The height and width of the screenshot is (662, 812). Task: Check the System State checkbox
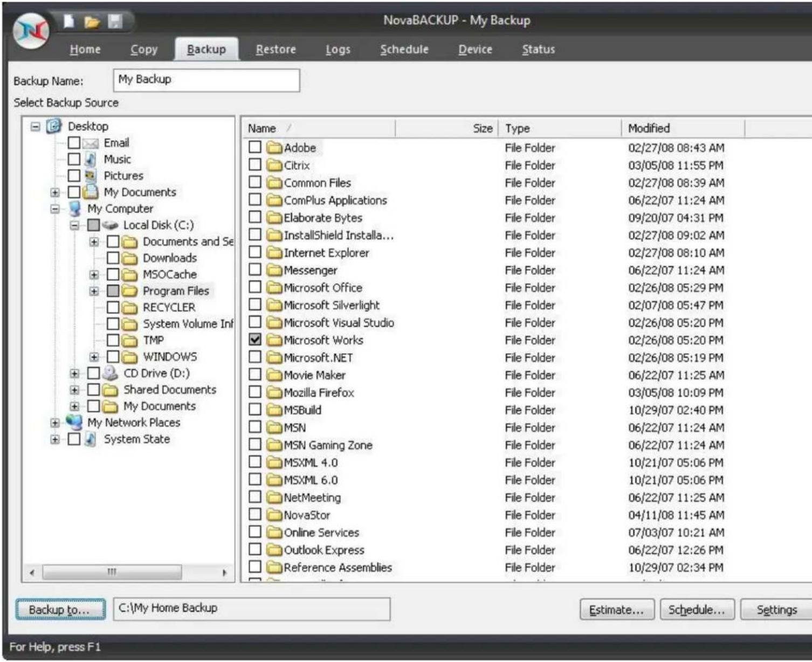(x=74, y=439)
